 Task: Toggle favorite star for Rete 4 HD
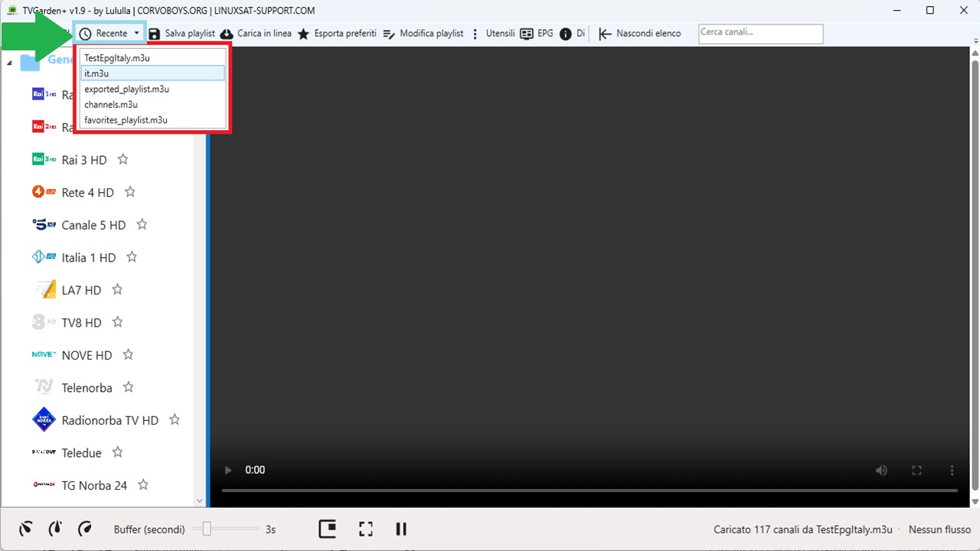click(x=129, y=192)
